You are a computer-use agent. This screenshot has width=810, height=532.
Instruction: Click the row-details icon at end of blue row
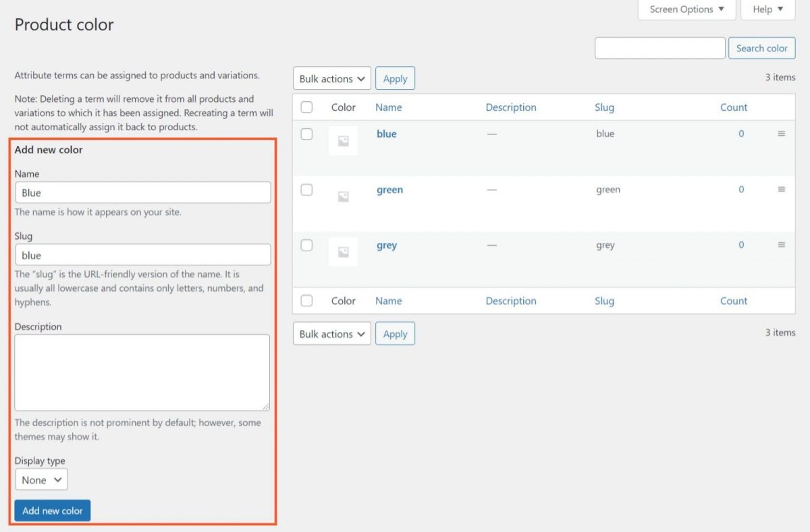tap(781, 133)
